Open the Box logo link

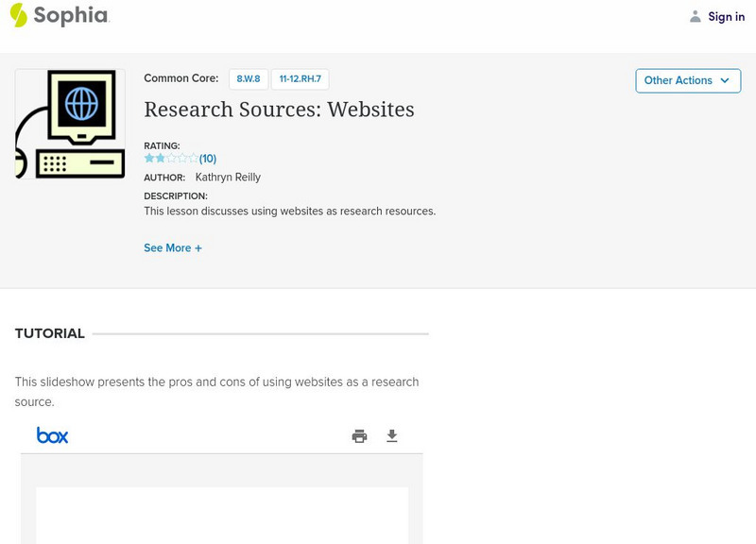(x=53, y=435)
